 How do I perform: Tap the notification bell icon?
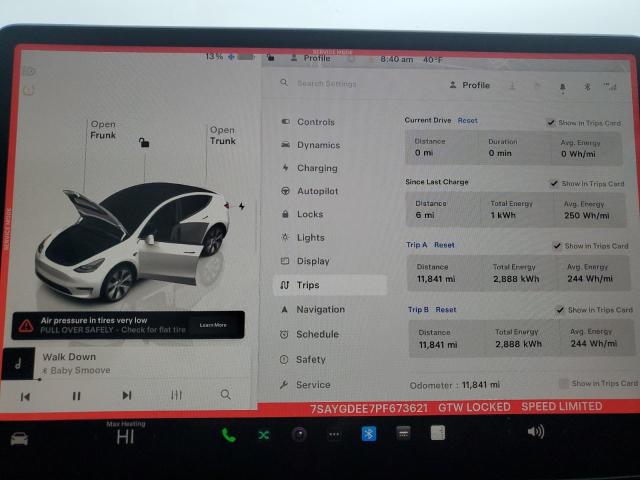563,87
